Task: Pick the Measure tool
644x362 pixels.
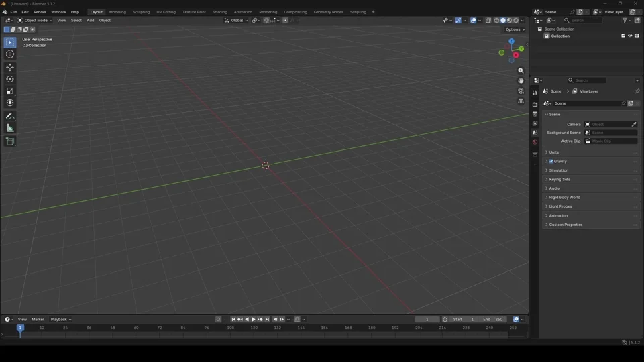Action: [10, 129]
